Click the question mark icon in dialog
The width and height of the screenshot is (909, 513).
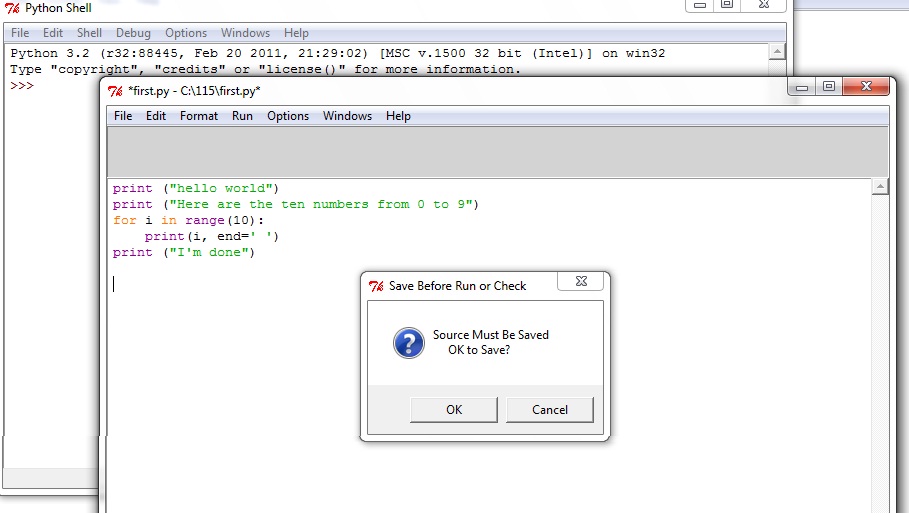pyautogui.click(x=409, y=343)
